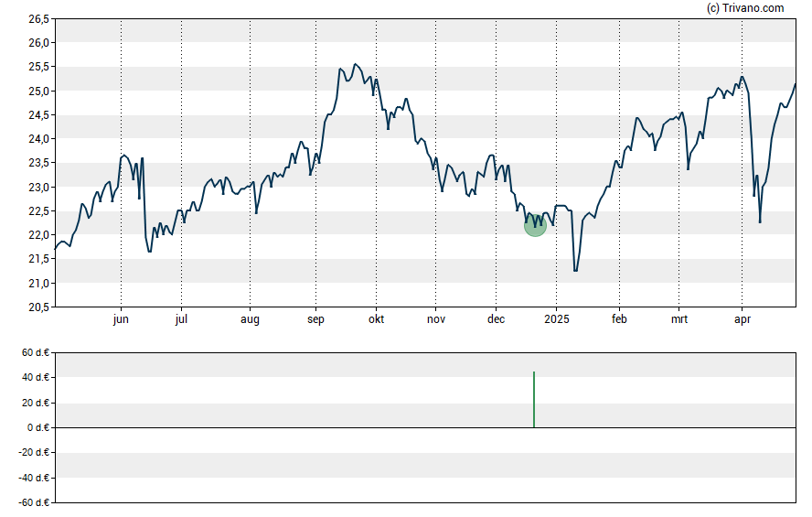Click the 26,0 price axis value
This screenshot has width=812, height=517.
click(38, 43)
